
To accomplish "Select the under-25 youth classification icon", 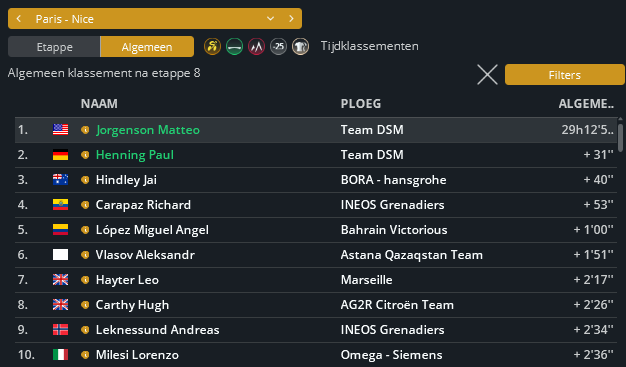I will tap(278, 47).
